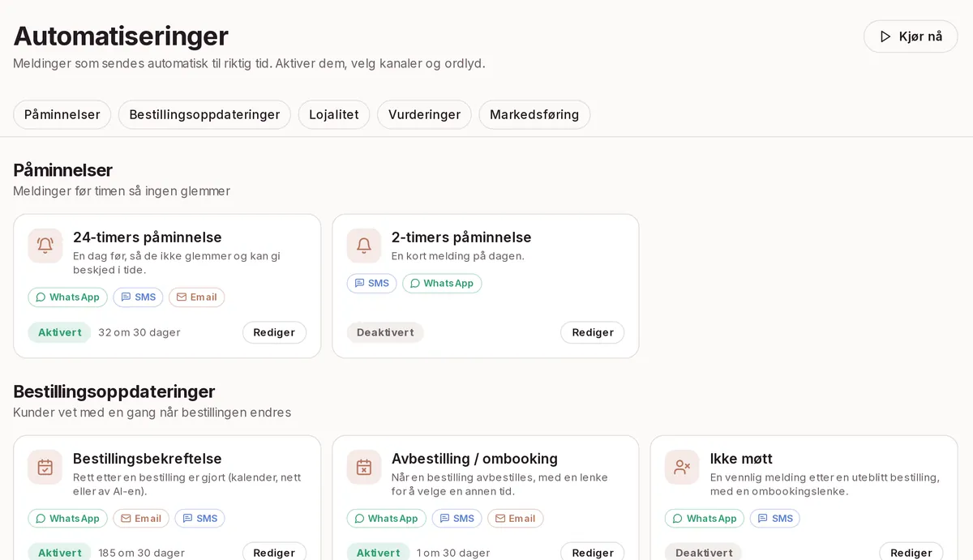Screen dimensions: 973x560
Task: Click the 24-timers påminnelse card title
Action: pyautogui.click(x=148, y=237)
